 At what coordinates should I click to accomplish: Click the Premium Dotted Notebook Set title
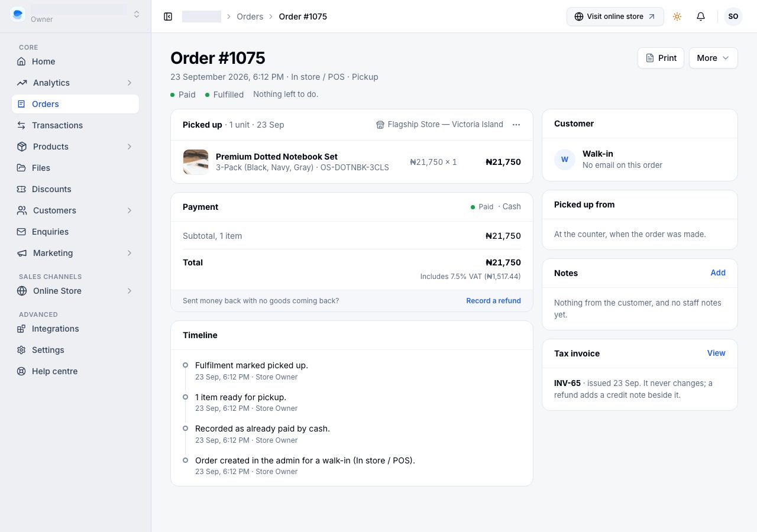coord(277,157)
